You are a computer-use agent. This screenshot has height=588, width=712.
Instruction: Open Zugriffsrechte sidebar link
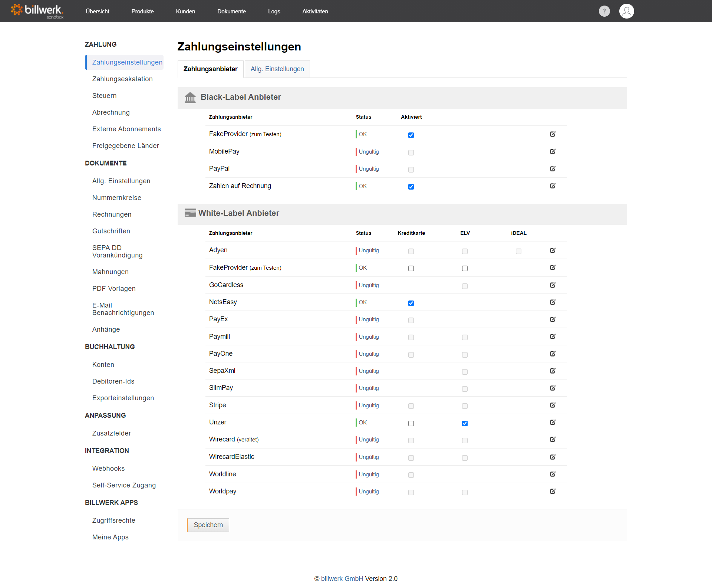[113, 520]
